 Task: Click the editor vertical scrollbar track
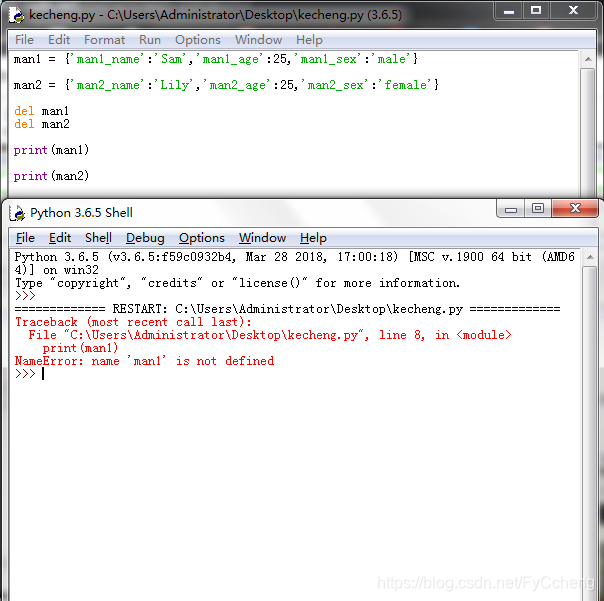588,131
